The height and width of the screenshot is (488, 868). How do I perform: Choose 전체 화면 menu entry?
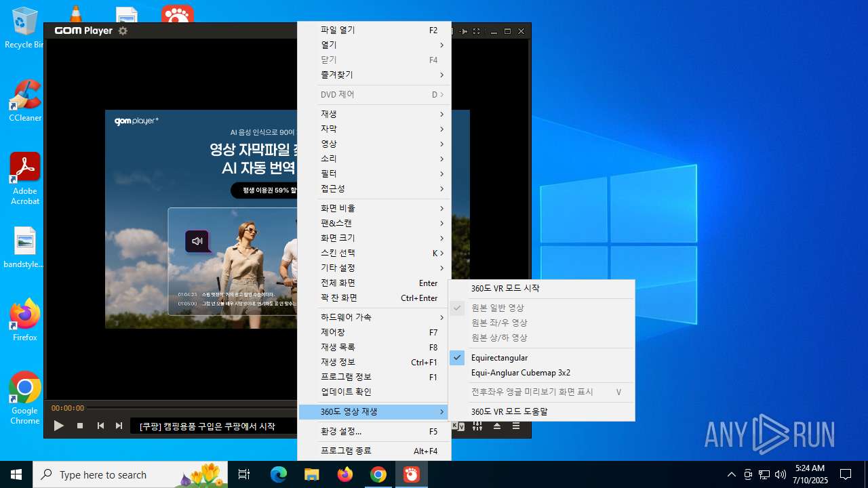[374, 283]
